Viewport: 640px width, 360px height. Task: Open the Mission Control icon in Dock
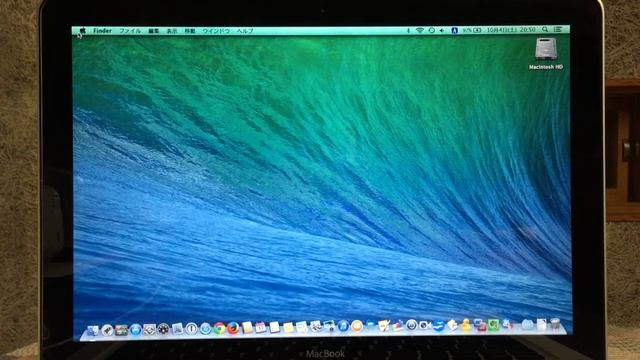point(121,330)
